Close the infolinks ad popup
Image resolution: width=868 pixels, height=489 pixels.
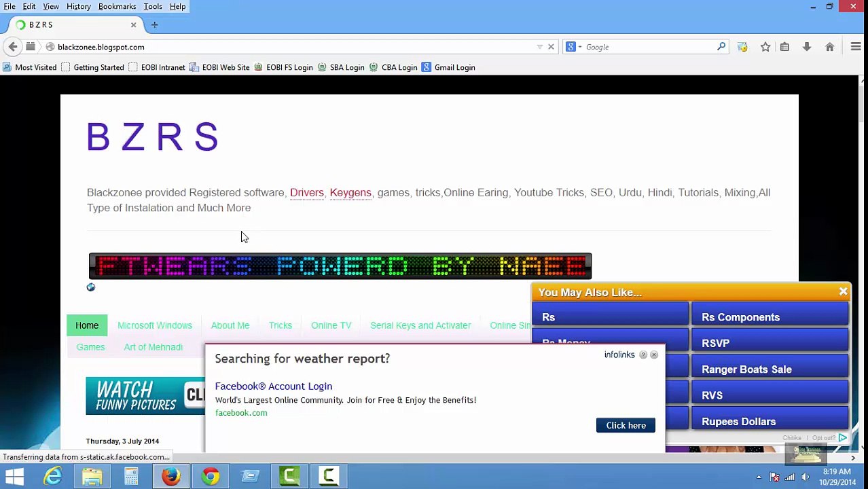pyautogui.click(x=654, y=355)
